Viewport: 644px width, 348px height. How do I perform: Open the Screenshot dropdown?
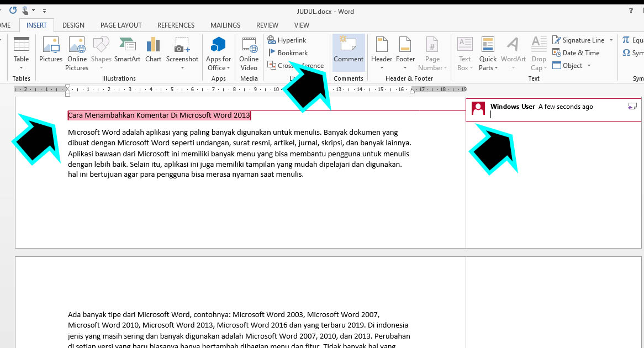[x=182, y=68]
